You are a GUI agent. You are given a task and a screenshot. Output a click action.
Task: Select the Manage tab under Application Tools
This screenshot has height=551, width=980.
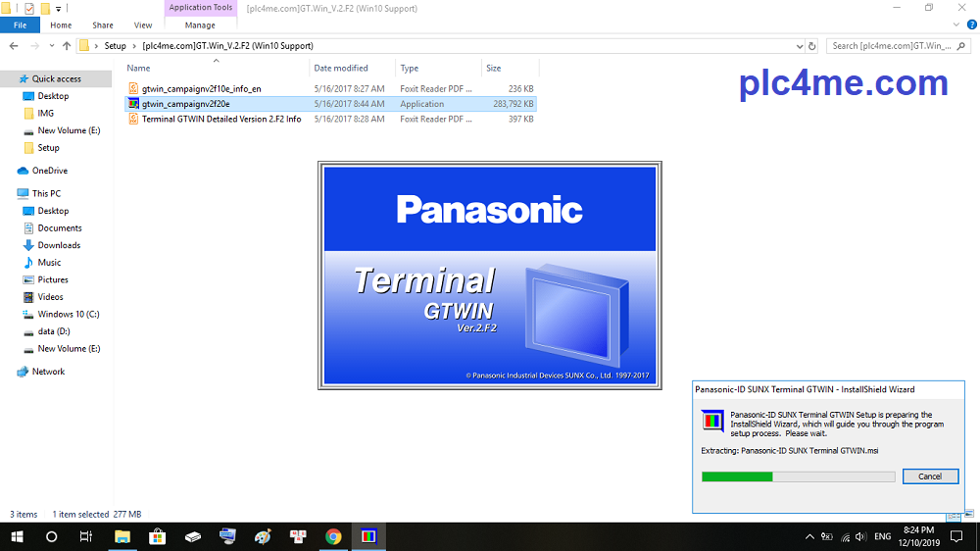(200, 25)
